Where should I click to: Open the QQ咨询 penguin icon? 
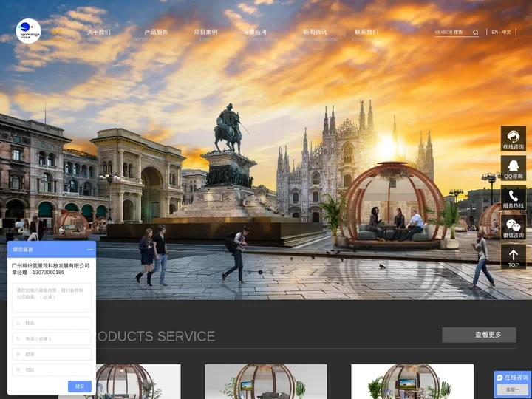point(514,168)
